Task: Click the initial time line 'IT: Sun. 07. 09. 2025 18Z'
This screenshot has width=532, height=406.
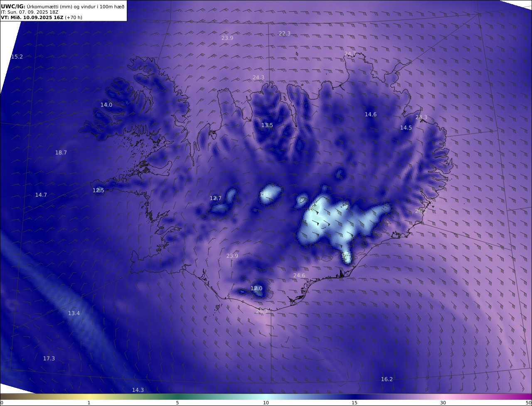Action: [29, 12]
